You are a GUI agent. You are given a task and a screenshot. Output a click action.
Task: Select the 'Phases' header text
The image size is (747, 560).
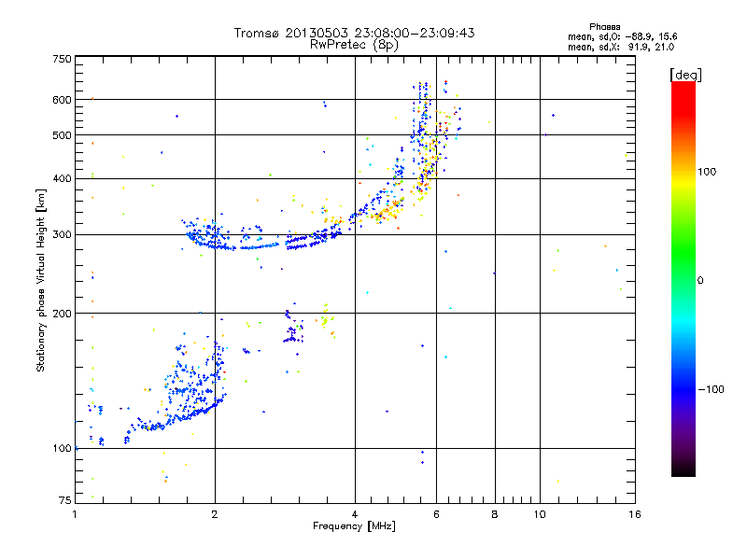pyautogui.click(x=604, y=27)
